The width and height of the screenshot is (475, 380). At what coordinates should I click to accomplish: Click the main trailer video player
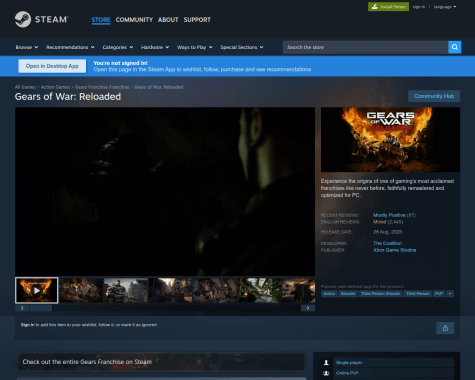pos(165,191)
